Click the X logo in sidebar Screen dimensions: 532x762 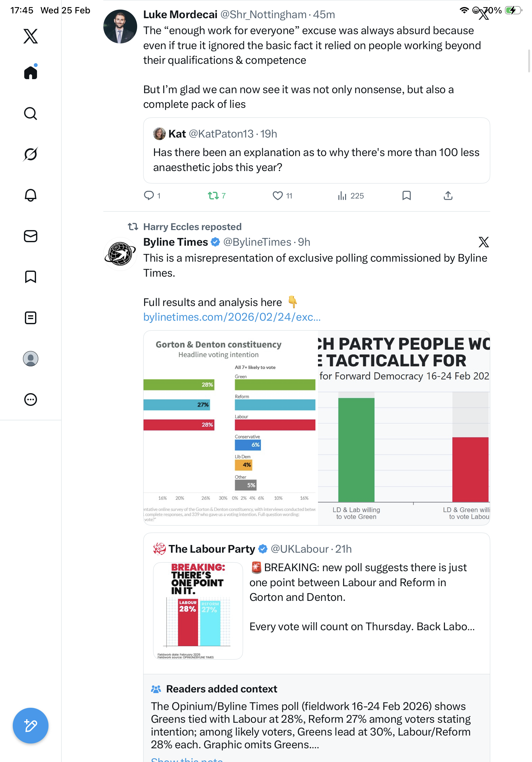pyautogui.click(x=31, y=36)
